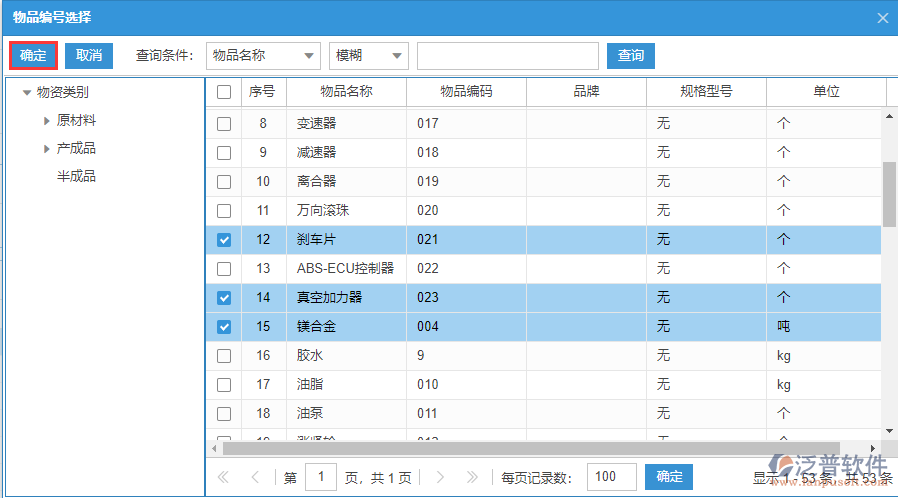Toggle the select-all header checkbox
The width and height of the screenshot is (898, 498).
(224, 92)
